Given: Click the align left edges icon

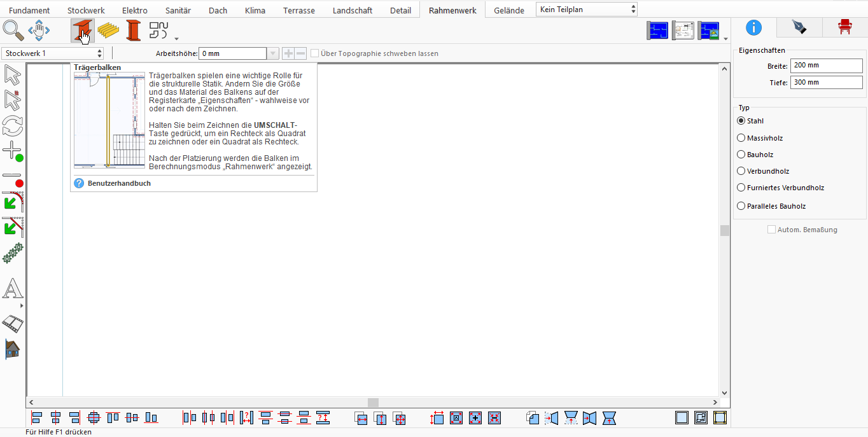Looking at the screenshot, I should (37, 418).
